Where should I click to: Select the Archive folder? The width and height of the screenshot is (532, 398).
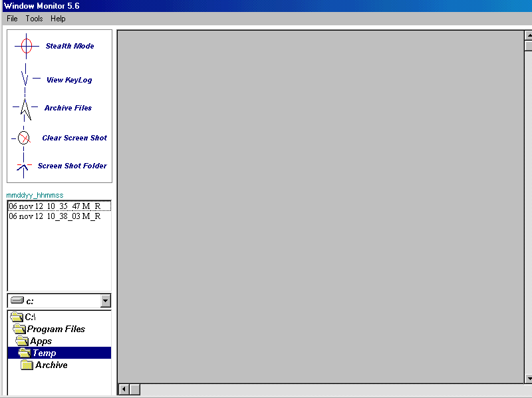click(51, 365)
